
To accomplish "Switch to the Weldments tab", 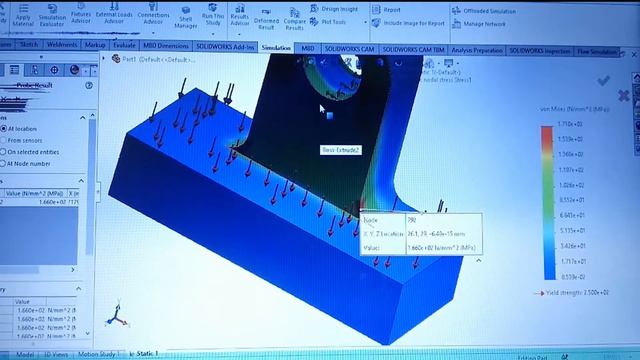I will click(x=62, y=44).
